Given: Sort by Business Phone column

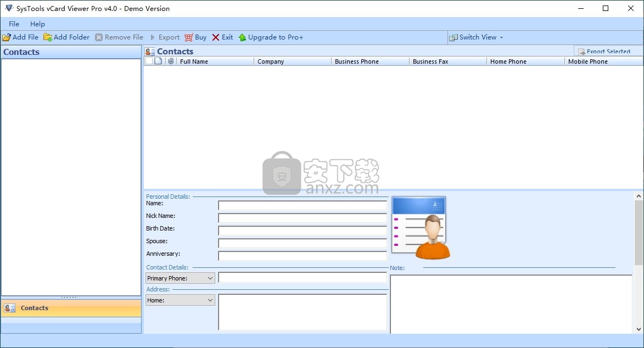Looking at the screenshot, I should 370,61.
